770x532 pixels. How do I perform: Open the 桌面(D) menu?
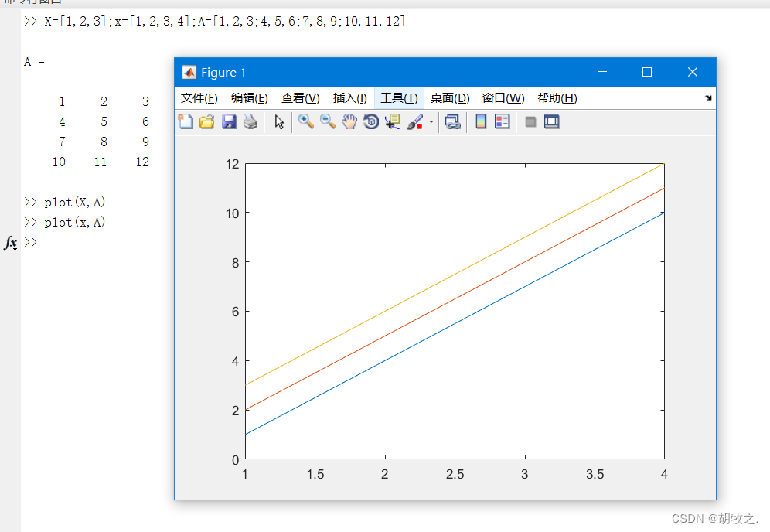pos(450,98)
